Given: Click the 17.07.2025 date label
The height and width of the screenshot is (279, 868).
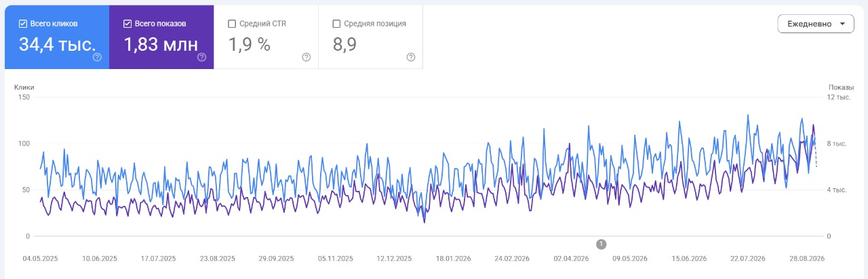Looking at the screenshot, I should pyautogui.click(x=158, y=259).
